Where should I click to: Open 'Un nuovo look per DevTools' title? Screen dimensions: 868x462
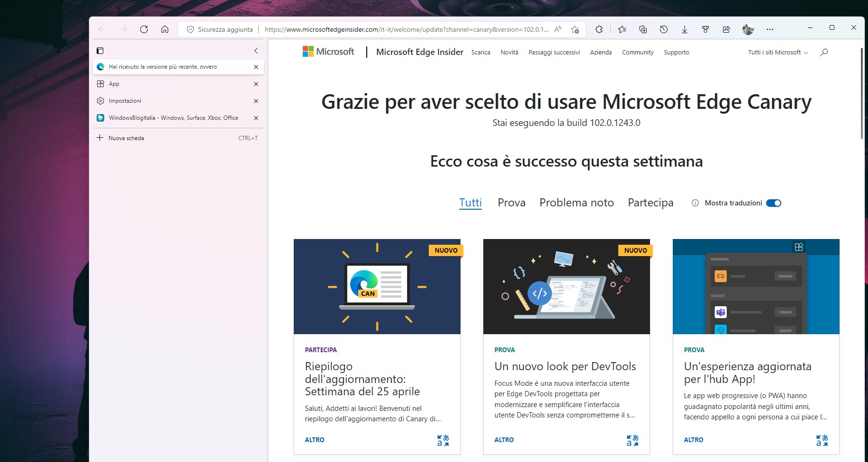(x=565, y=366)
